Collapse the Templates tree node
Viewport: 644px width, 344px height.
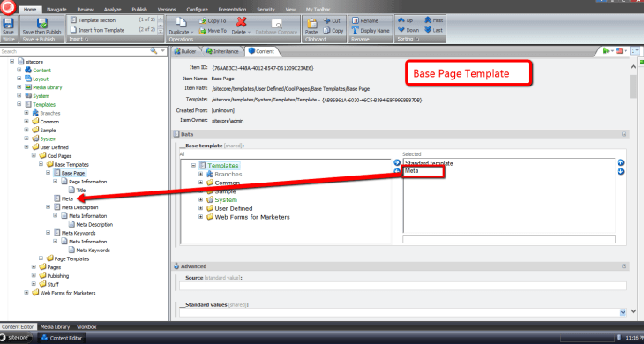click(19, 104)
